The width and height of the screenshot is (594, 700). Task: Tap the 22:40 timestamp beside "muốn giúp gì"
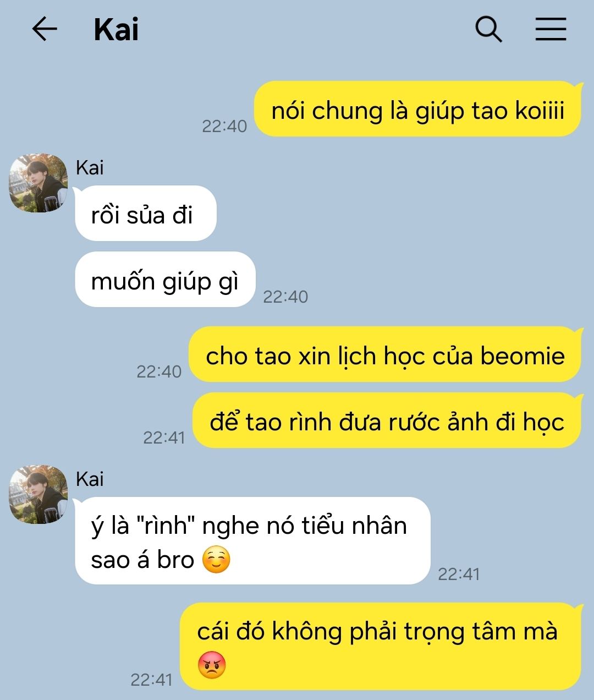[x=285, y=297]
